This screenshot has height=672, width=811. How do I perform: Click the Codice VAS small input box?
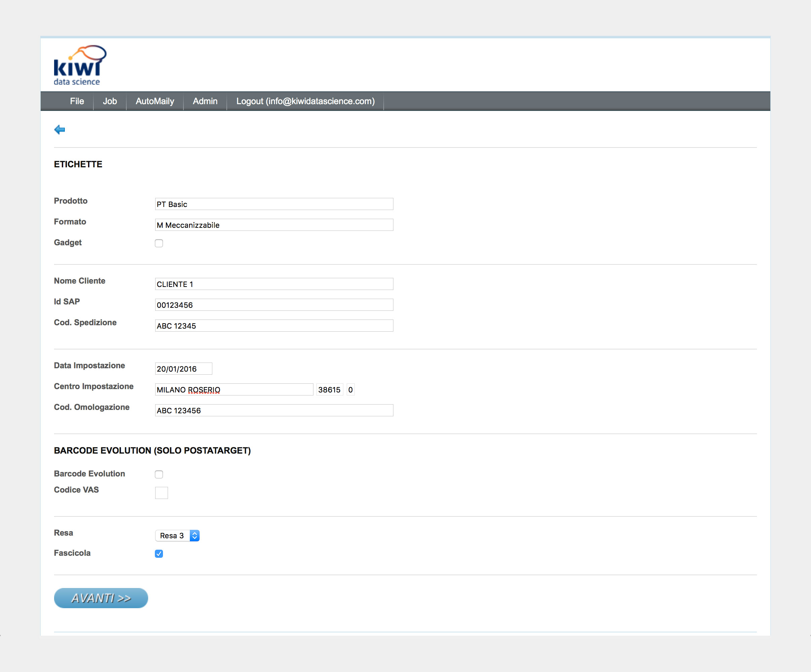162,493
